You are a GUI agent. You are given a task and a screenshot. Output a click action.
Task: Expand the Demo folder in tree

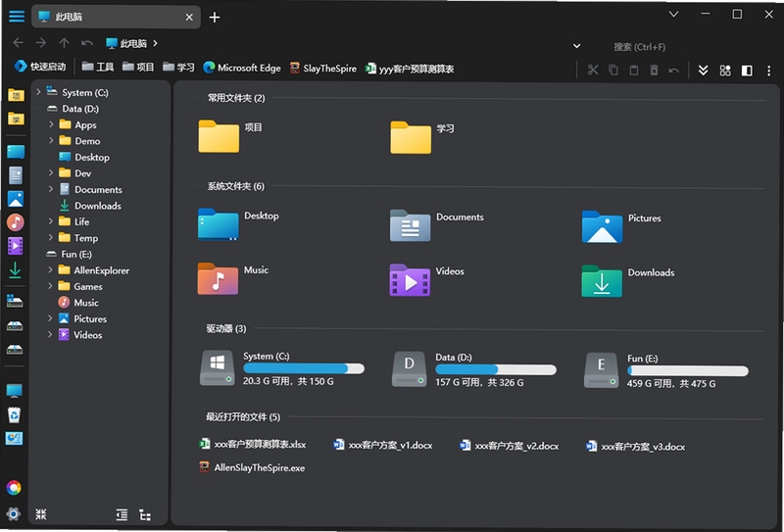(51, 140)
